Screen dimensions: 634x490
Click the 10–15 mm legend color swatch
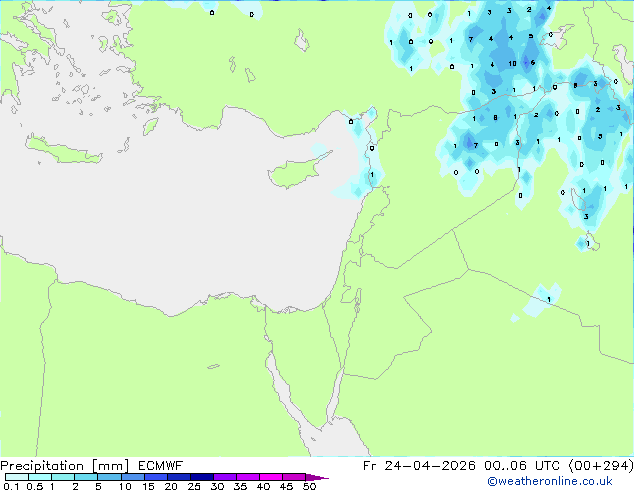coord(132,477)
